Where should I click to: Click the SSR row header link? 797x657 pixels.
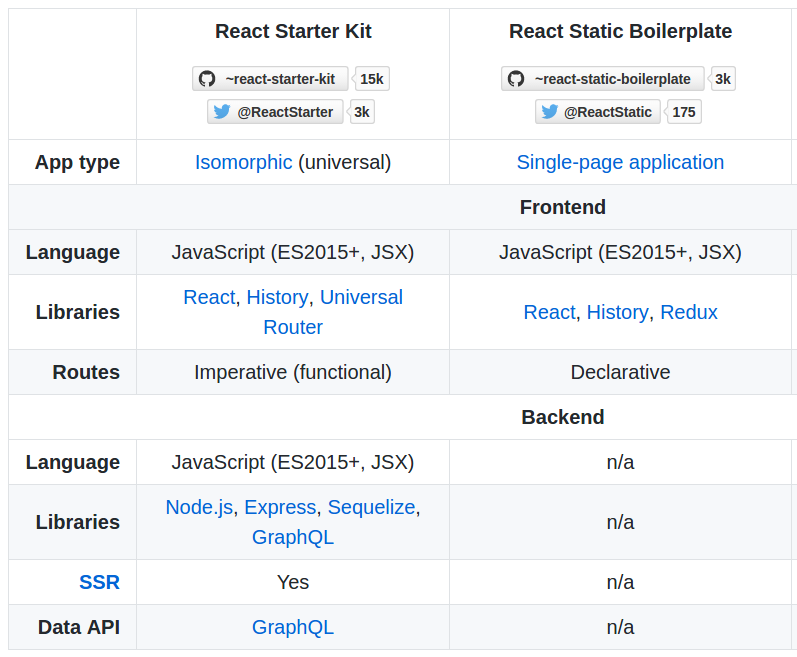pos(99,582)
